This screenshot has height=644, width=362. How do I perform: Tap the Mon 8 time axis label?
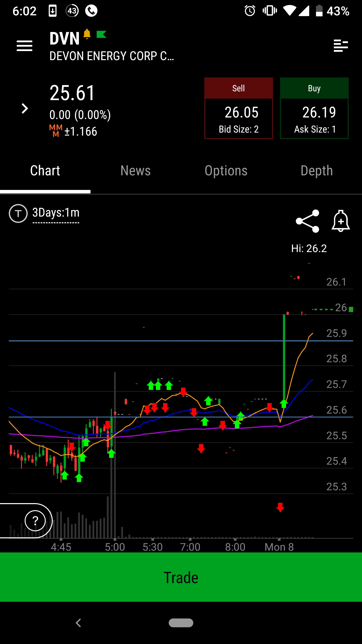pos(279,547)
